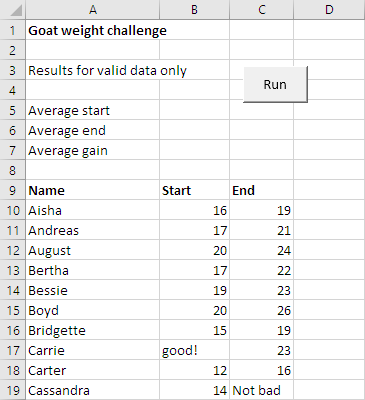Select row 17 header

point(13,350)
